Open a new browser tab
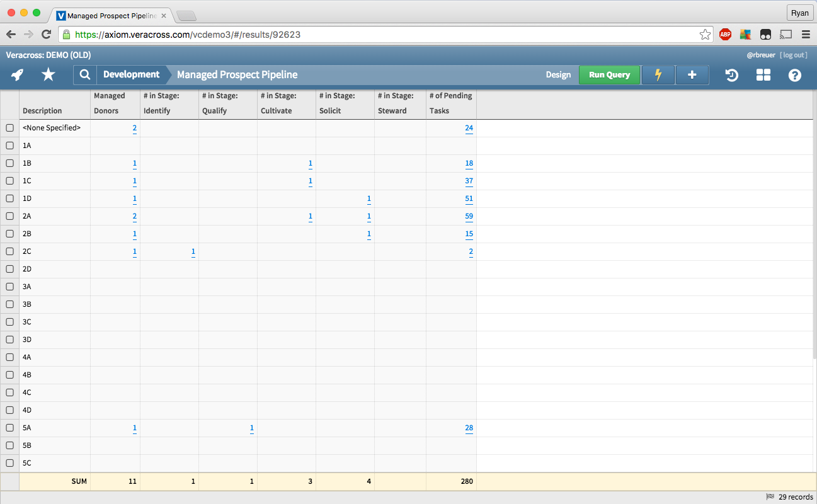817x504 pixels. [x=186, y=16]
